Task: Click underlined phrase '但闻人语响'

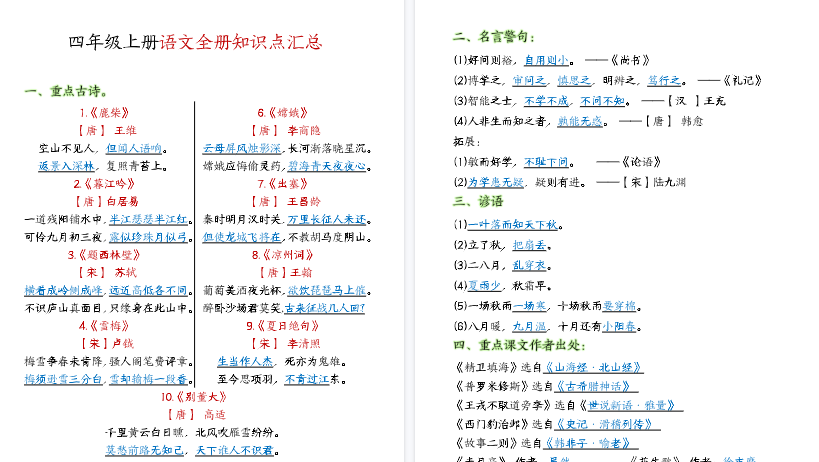Action: coord(134,148)
